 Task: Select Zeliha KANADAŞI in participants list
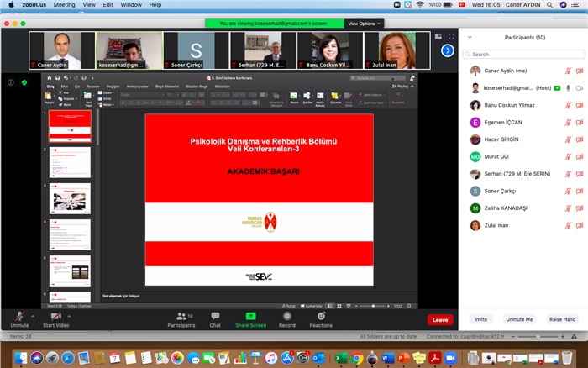(x=523, y=208)
